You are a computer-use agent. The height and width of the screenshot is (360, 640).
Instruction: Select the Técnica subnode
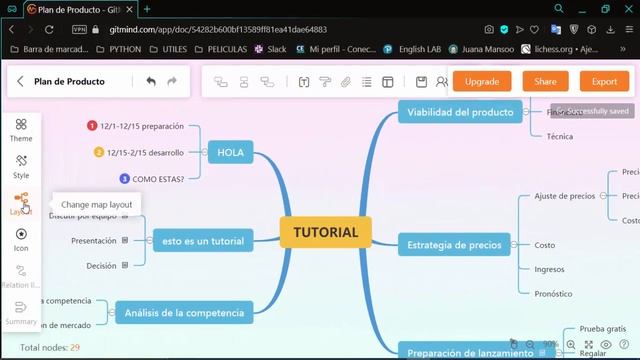[x=560, y=136]
